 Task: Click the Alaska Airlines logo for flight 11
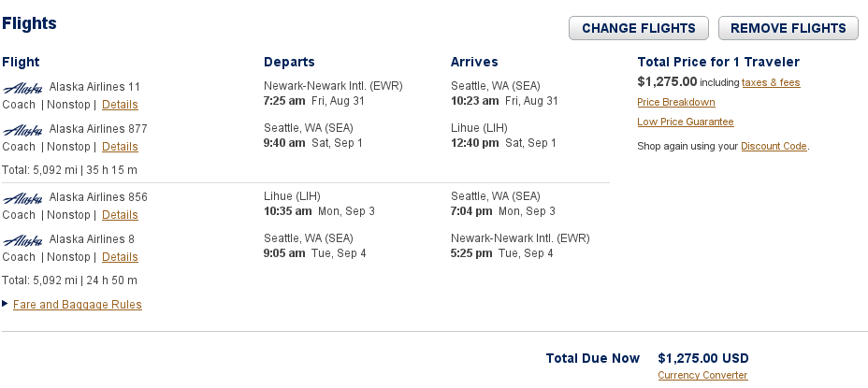click(x=23, y=88)
